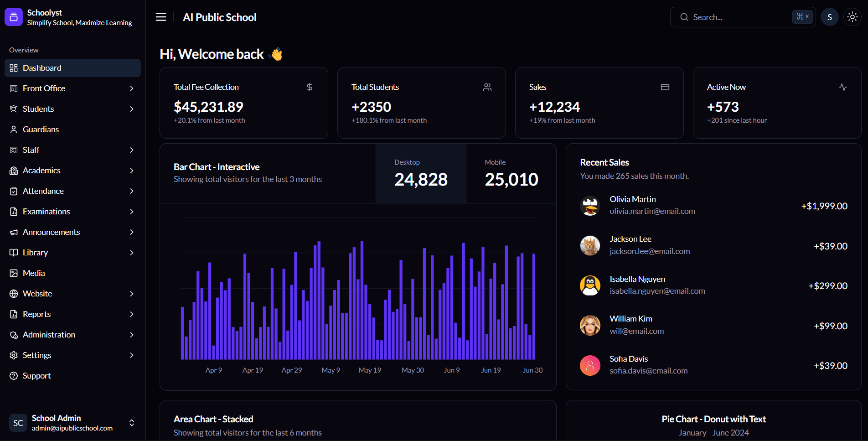Click the Active Now activity pulse icon
Image resolution: width=868 pixels, height=441 pixels.
coord(843,87)
